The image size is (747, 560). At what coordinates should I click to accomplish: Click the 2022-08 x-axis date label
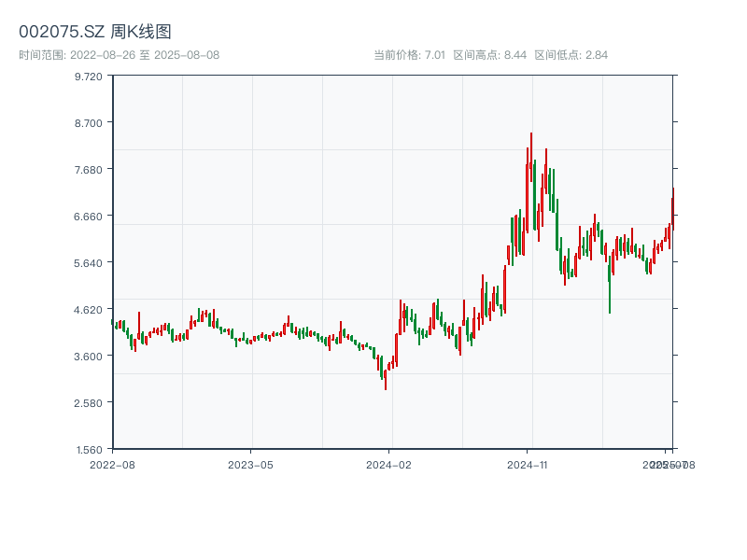(x=112, y=464)
